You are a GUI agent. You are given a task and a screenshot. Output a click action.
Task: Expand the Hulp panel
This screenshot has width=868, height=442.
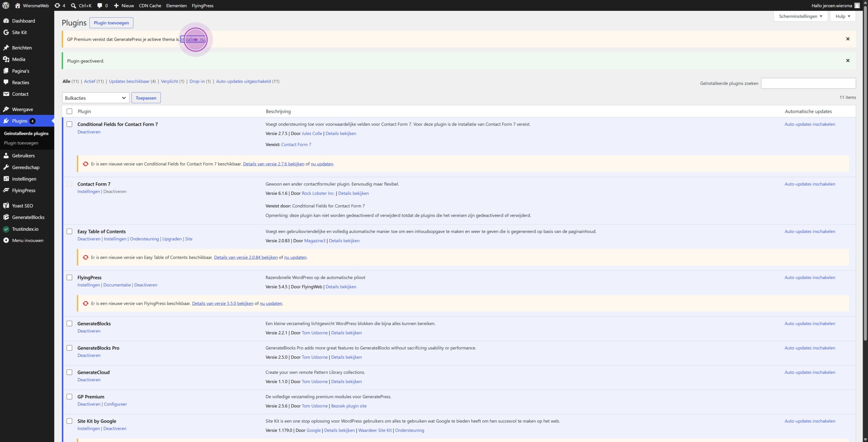[843, 16]
